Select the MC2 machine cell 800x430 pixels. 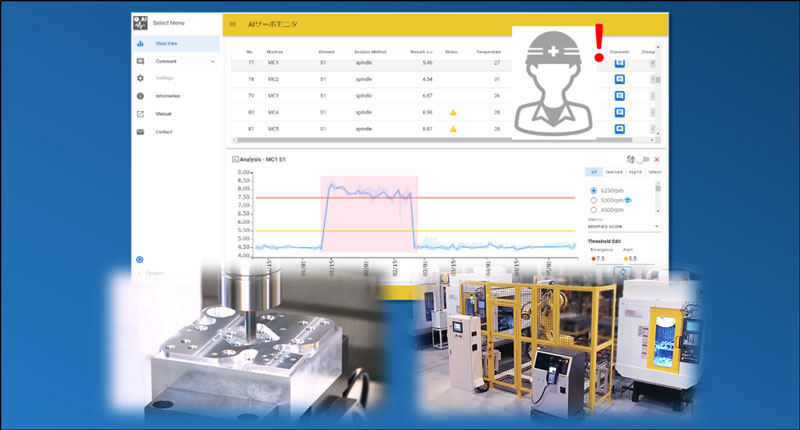[x=273, y=80]
